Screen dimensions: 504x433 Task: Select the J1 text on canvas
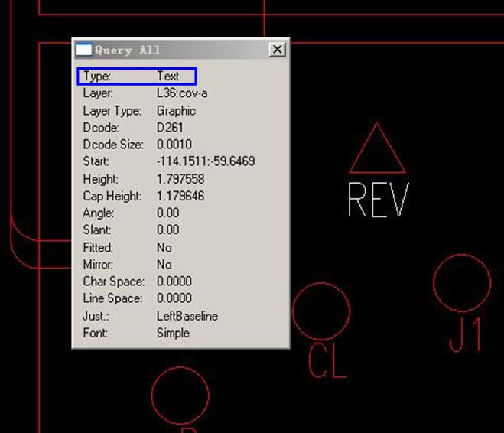466,335
